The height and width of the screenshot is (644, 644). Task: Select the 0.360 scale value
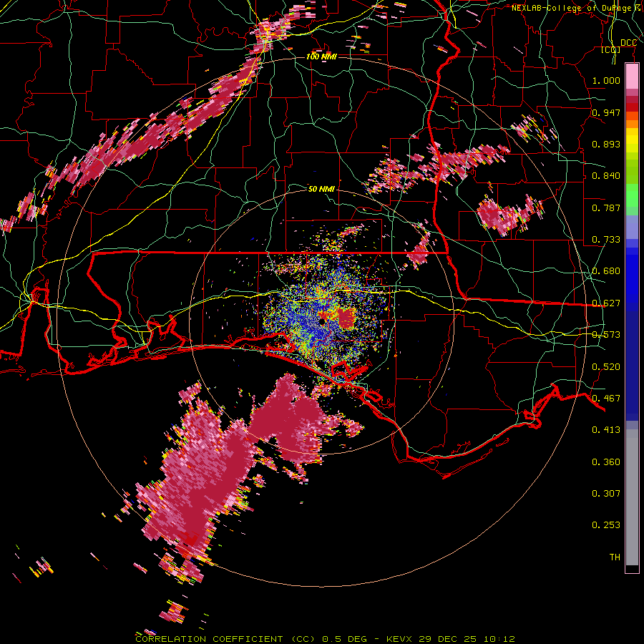pos(606,462)
